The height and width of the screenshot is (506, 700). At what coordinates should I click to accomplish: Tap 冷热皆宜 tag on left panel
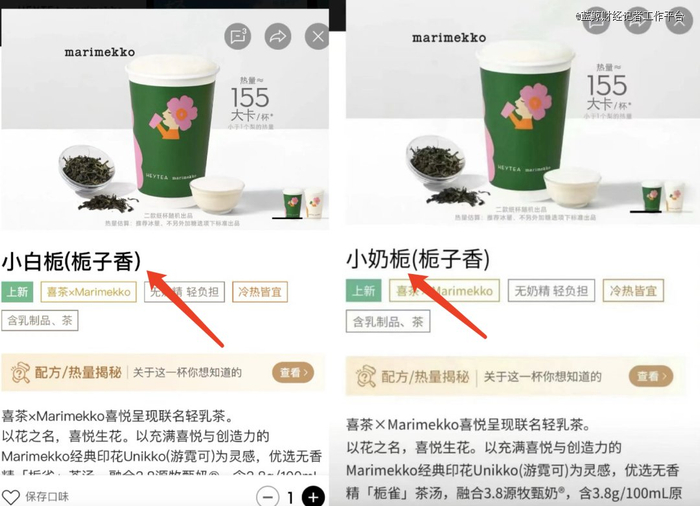point(260,292)
